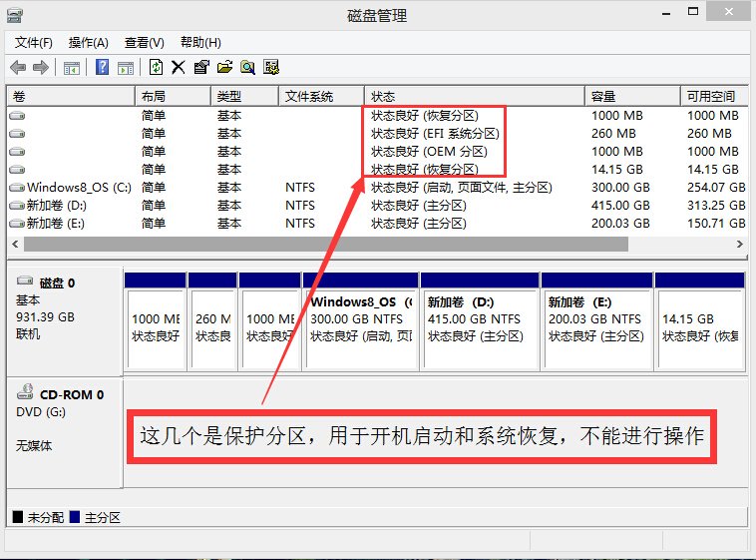Click the Forward arrow toolbar icon

[41, 67]
